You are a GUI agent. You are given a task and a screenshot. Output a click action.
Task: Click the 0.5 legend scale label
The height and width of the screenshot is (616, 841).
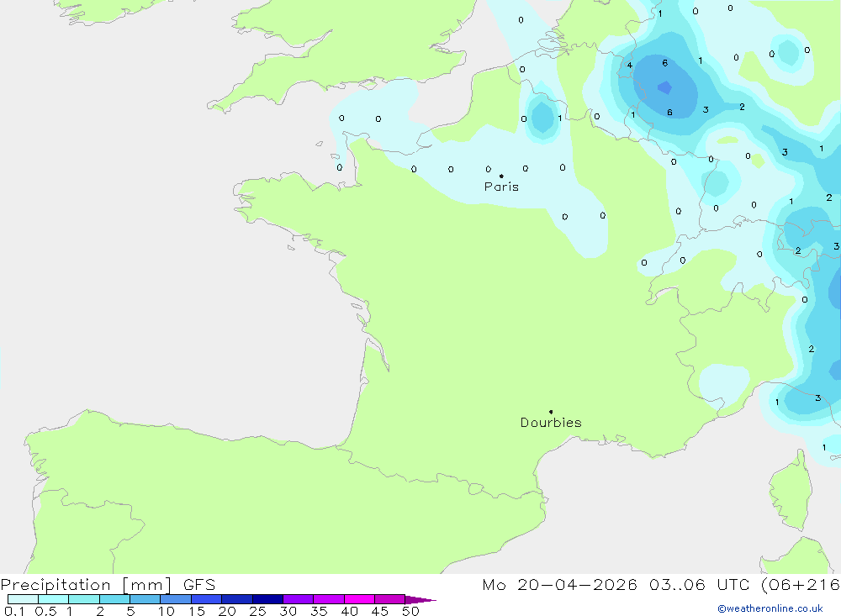tap(45, 611)
